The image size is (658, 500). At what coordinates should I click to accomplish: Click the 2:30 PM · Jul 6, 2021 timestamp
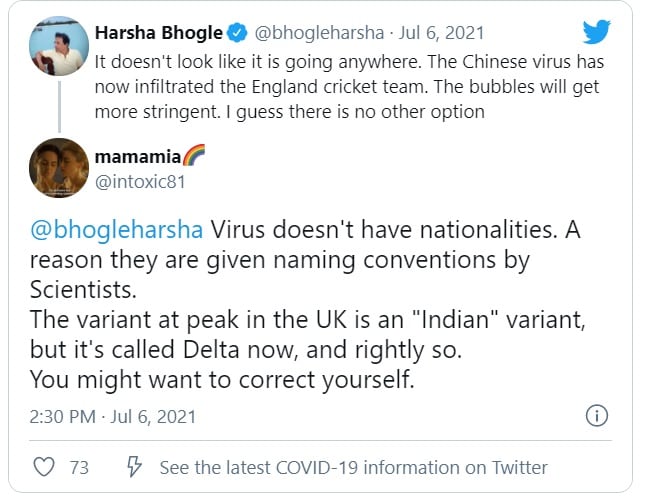111,415
